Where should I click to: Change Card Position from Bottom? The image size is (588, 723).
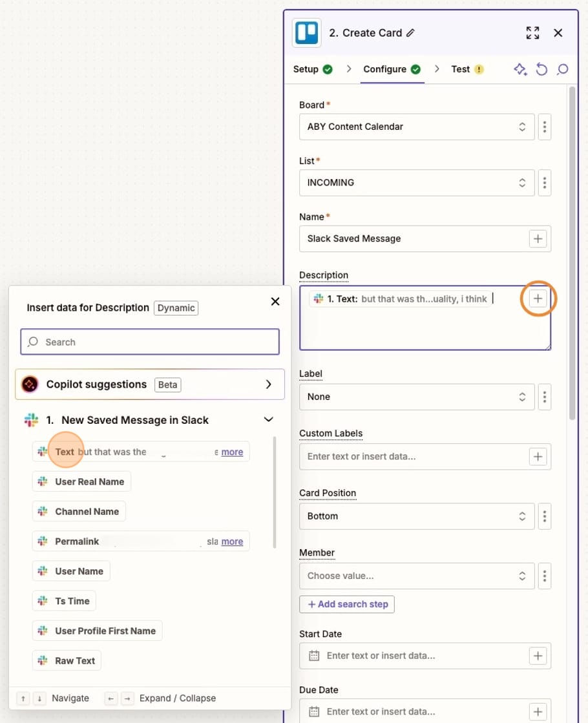[416, 516]
